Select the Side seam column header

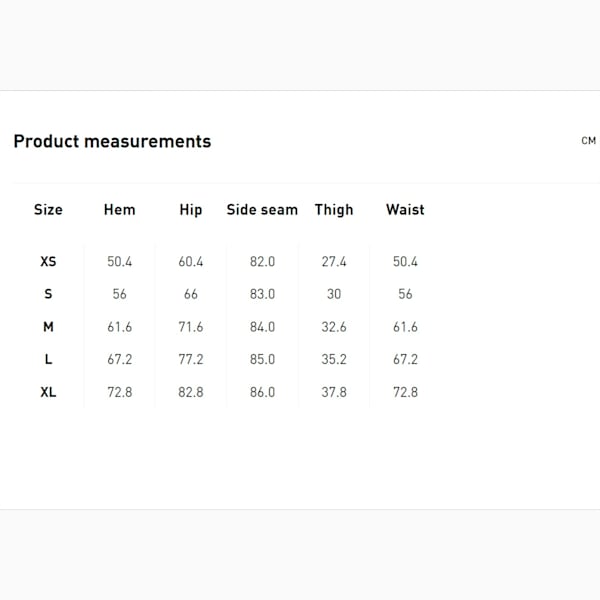tap(262, 210)
